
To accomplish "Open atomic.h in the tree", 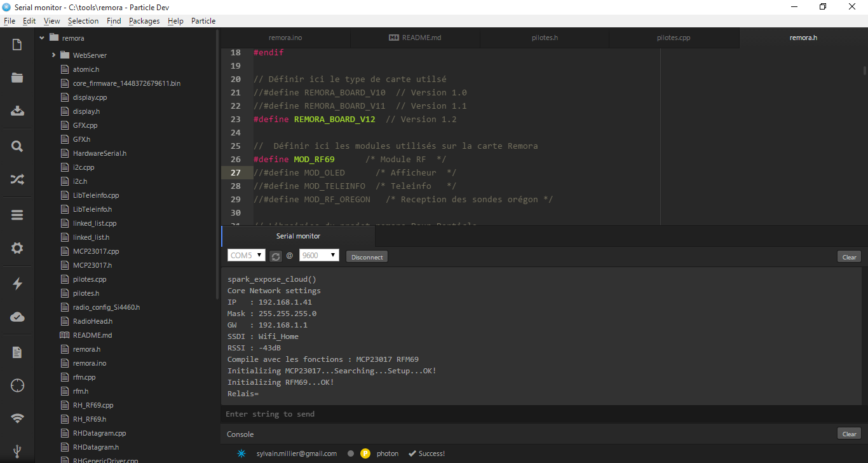I will tap(86, 69).
